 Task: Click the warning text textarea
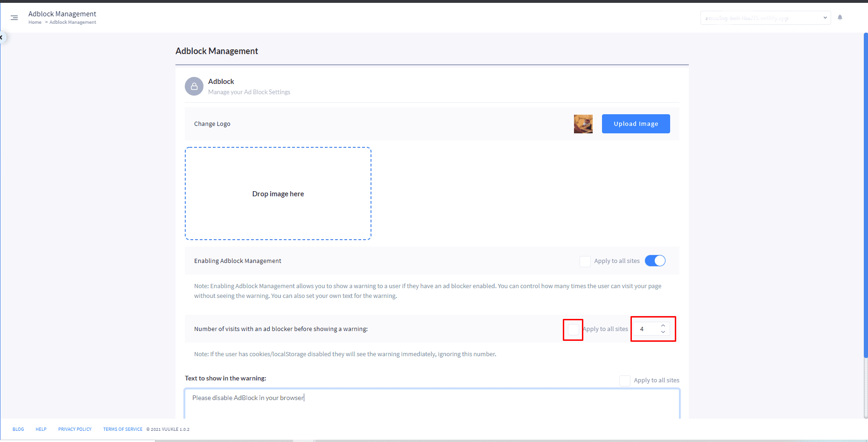pyautogui.click(x=432, y=404)
